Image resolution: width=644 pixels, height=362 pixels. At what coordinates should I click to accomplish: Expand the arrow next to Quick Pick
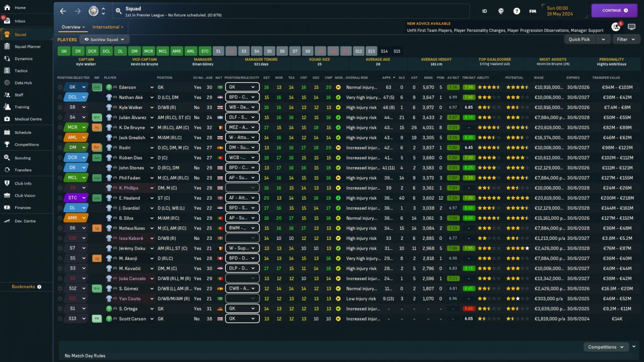603,39
